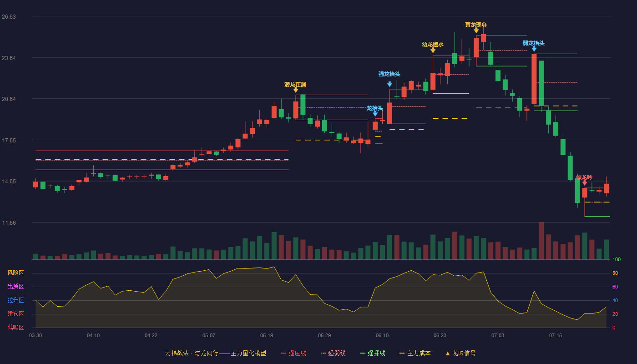This screenshot has height=364, width=637.
Task: Click the 拉升区 zone label
Action: click(x=15, y=300)
